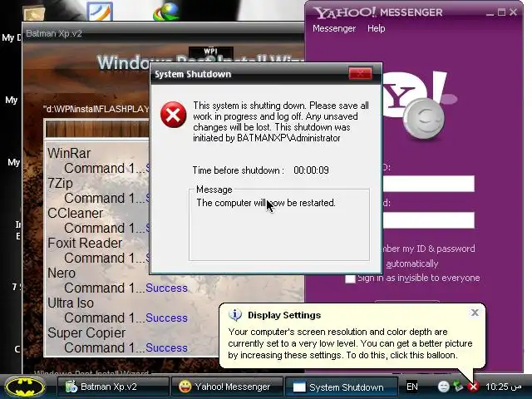Image resolution: width=532 pixels, height=399 pixels.
Task: Click Success status under Nero
Action: [166, 288]
